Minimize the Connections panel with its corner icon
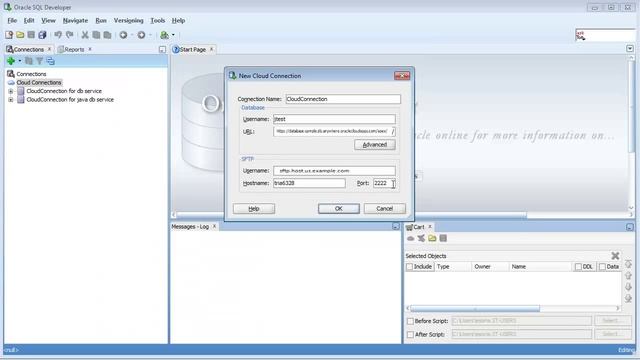The width and height of the screenshot is (640, 360). (162, 49)
